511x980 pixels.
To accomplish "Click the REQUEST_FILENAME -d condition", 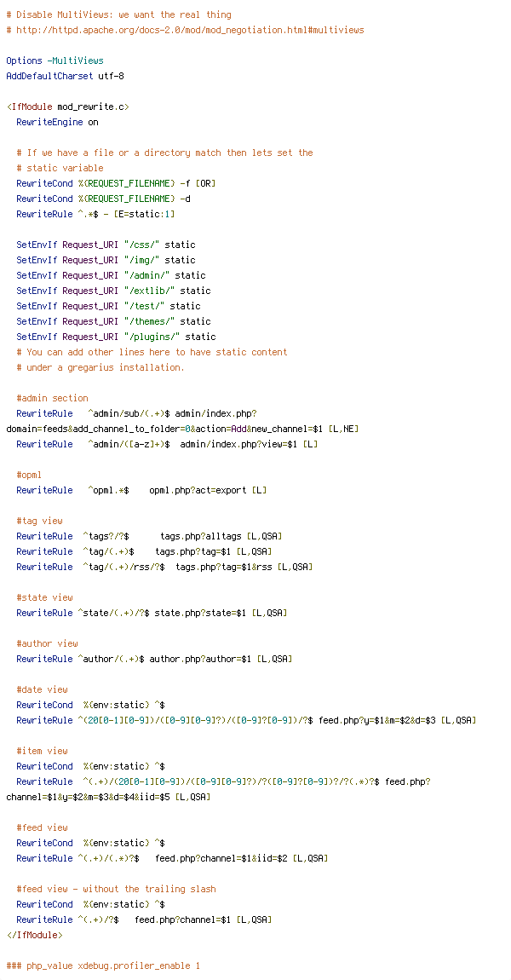I will tap(104, 199).
